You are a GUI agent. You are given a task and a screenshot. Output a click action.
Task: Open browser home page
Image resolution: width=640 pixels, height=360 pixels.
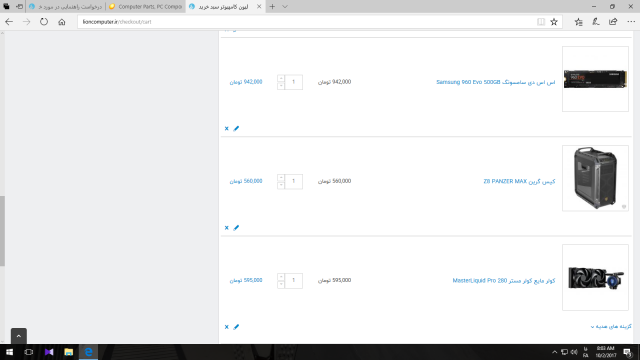(62, 22)
